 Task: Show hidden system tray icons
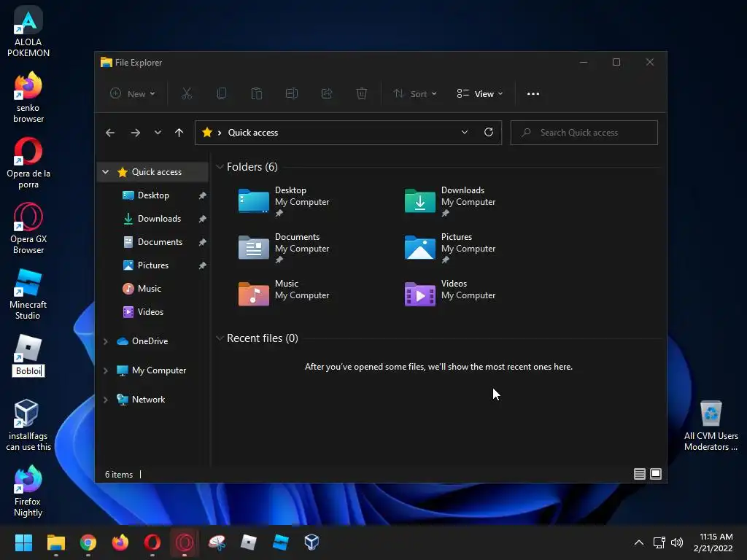pyautogui.click(x=639, y=542)
